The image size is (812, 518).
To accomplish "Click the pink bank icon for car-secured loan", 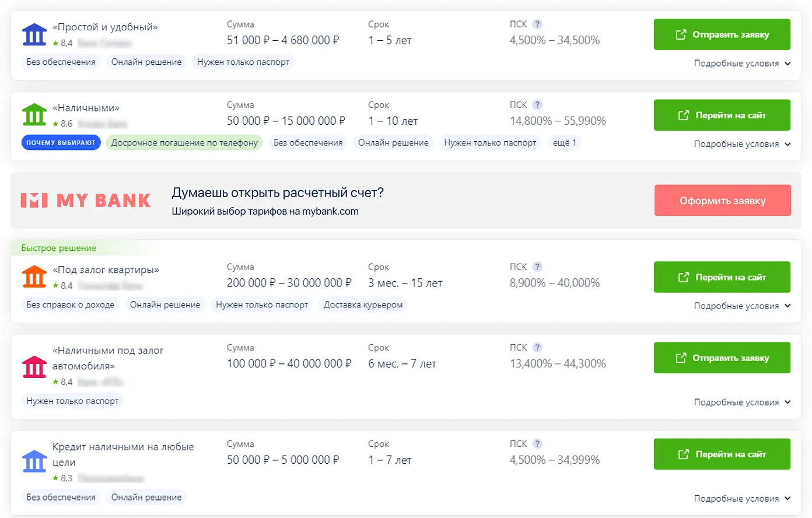I will 34,366.
